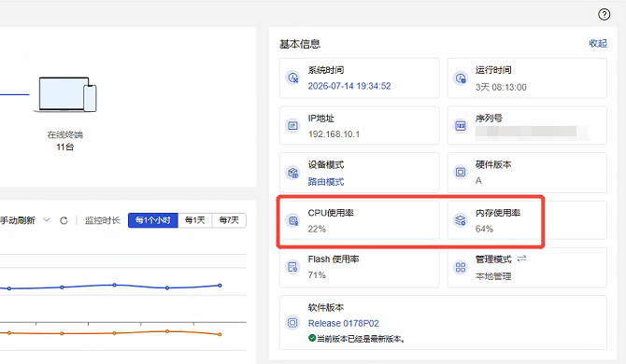The height and width of the screenshot is (364, 626).
Task: Click the online terminals laptop image
Action: (x=67, y=94)
